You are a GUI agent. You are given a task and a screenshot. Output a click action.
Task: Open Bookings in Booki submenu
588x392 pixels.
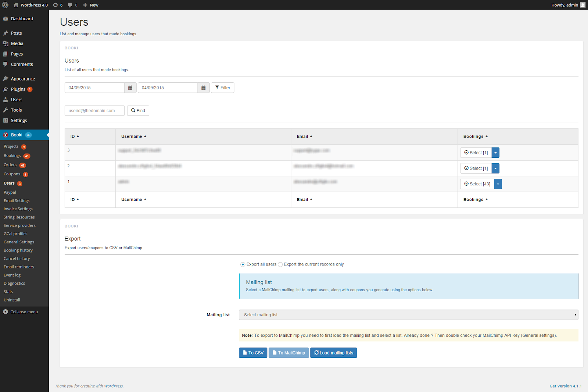point(12,156)
